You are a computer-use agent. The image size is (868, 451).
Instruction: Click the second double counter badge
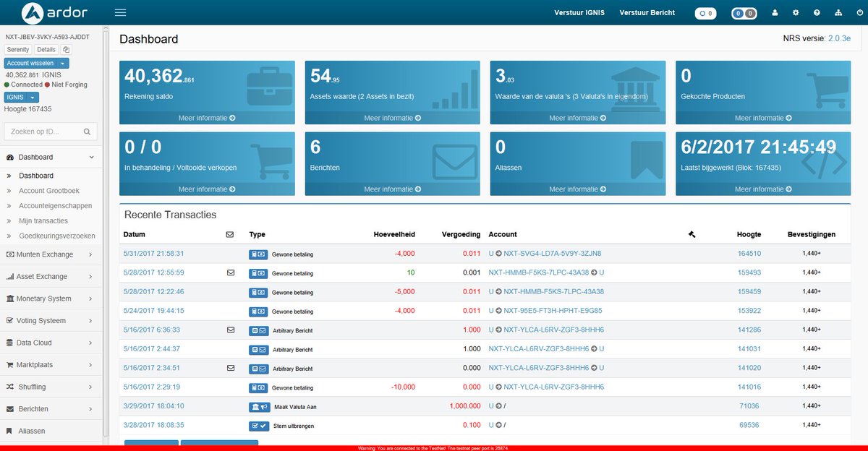[744, 13]
